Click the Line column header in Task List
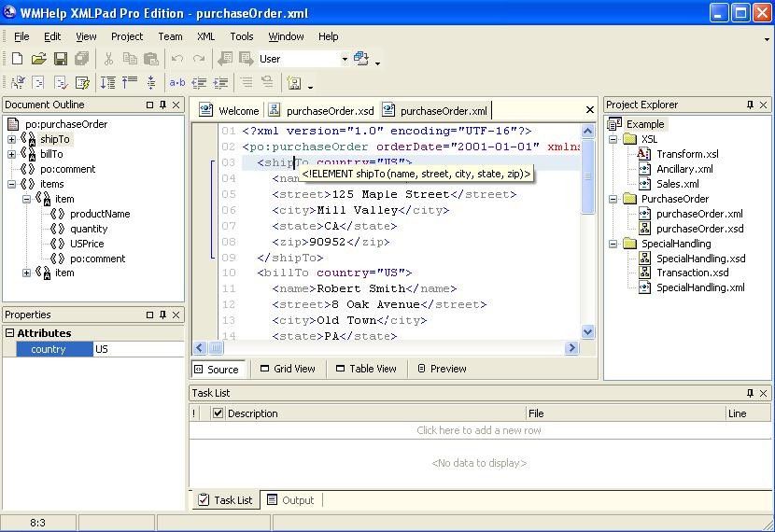This screenshot has height=532, width=775. click(x=747, y=413)
